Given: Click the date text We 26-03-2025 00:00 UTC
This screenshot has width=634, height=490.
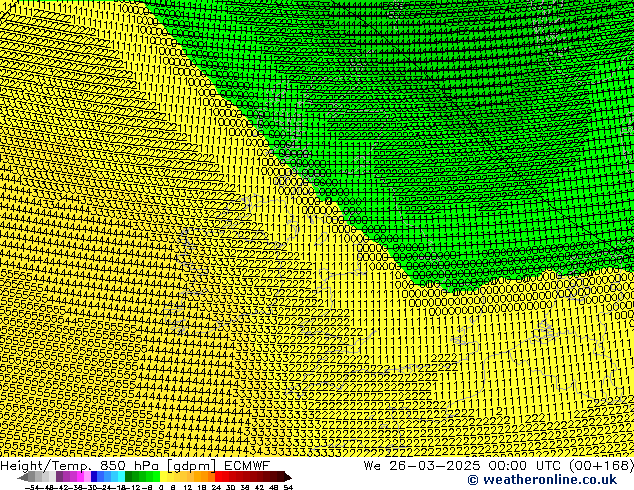Looking at the screenshot, I should tap(464, 466).
